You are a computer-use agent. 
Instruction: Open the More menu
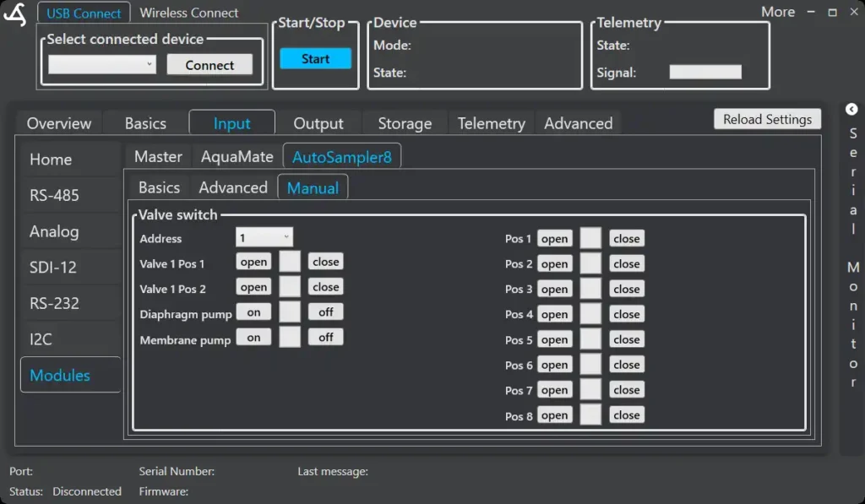[777, 12]
